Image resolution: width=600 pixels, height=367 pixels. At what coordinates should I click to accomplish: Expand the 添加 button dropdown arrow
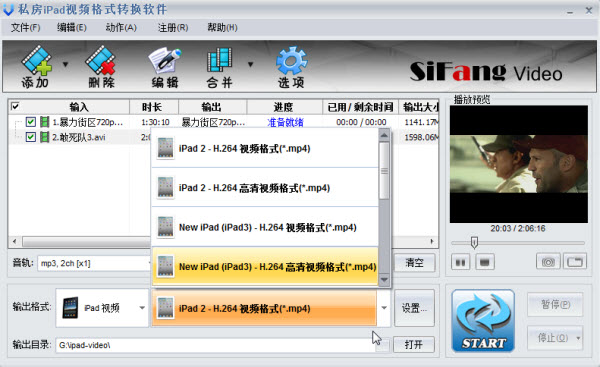(65, 64)
